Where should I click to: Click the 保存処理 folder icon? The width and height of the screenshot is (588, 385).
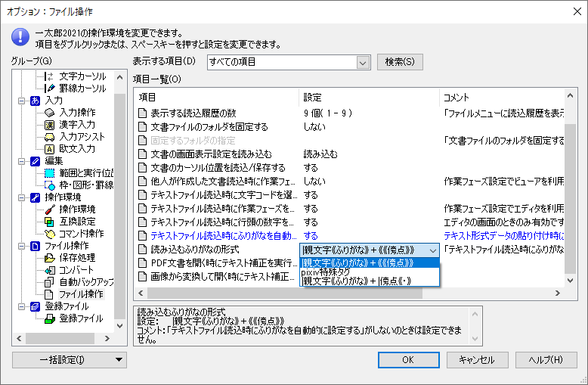[x=49, y=258]
